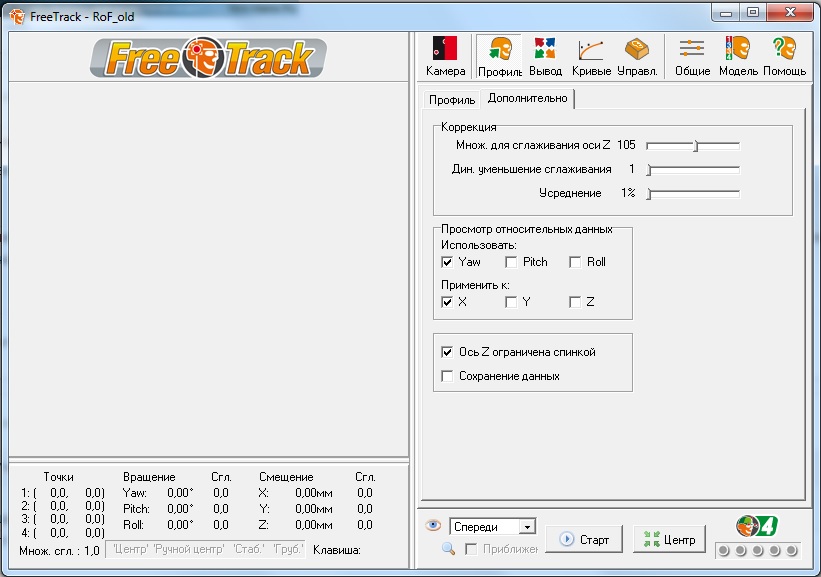Screen dimensions: 821x577
Task: Close the FreeTrack window
Action: click(790, 13)
